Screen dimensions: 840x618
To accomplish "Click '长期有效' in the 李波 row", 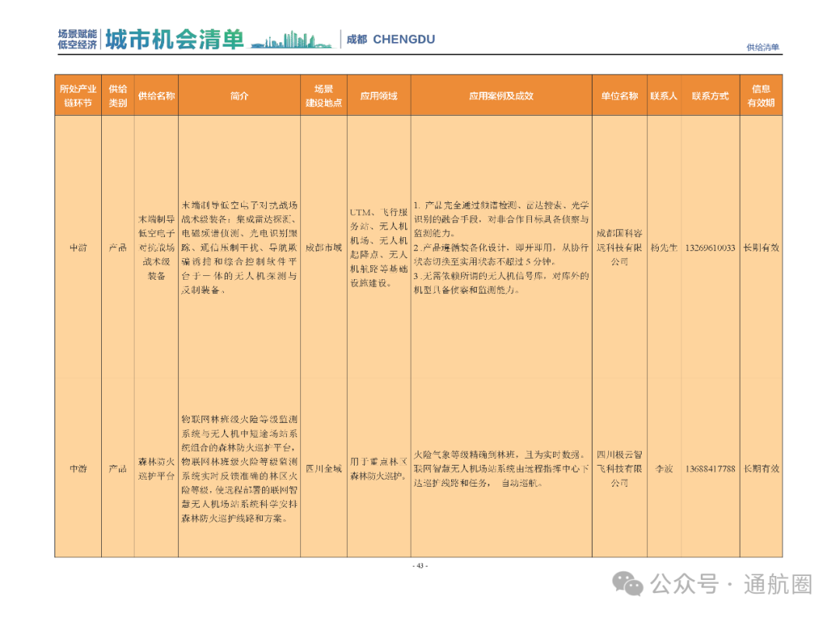I will click(x=761, y=469).
